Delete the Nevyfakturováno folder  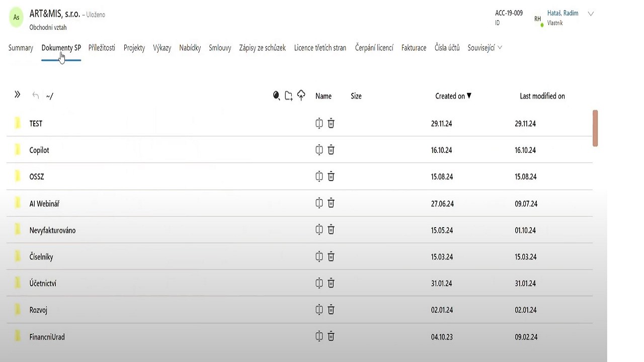point(331,230)
